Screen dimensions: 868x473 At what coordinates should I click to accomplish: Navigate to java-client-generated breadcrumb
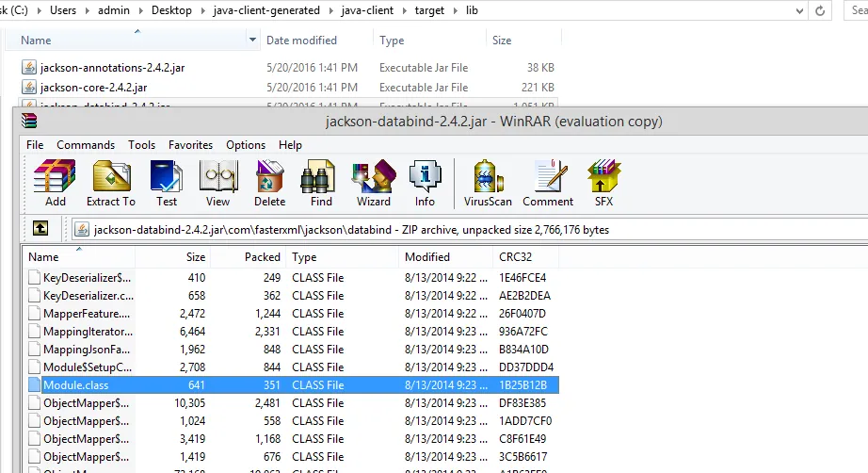coord(266,10)
